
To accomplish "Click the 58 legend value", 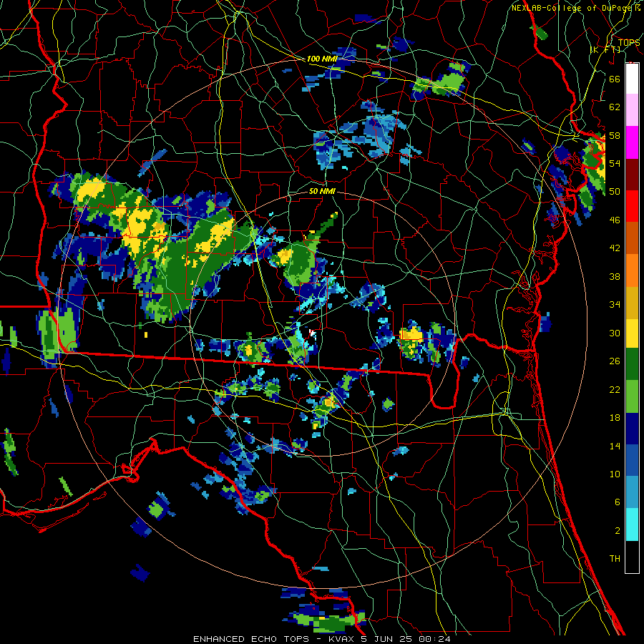I will pos(615,135).
